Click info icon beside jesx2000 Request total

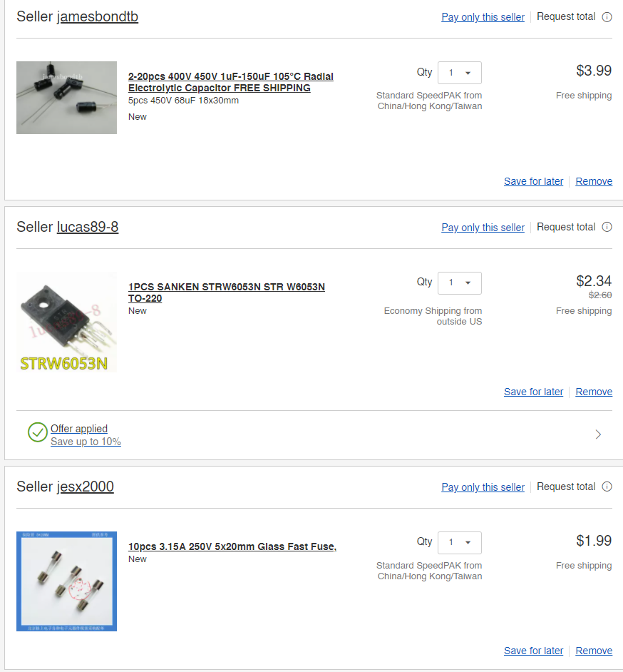[x=607, y=487]
